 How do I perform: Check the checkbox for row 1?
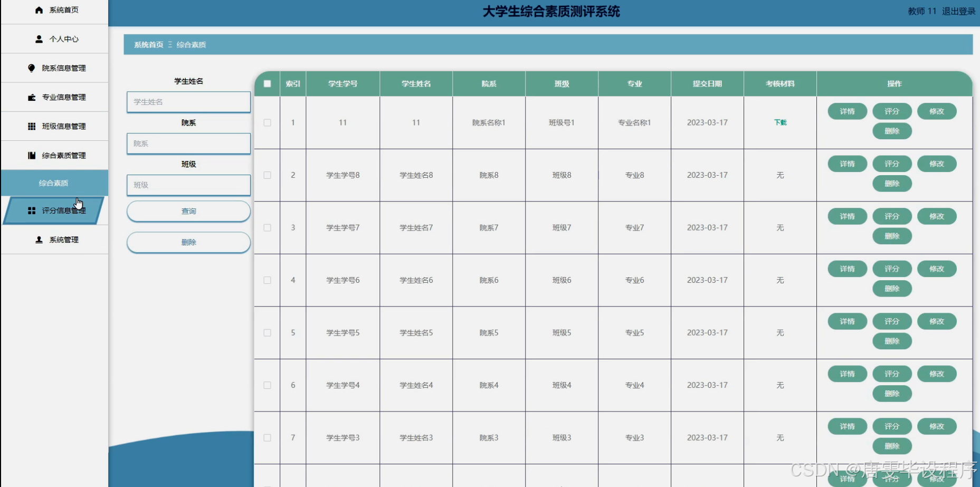(268, 122)
